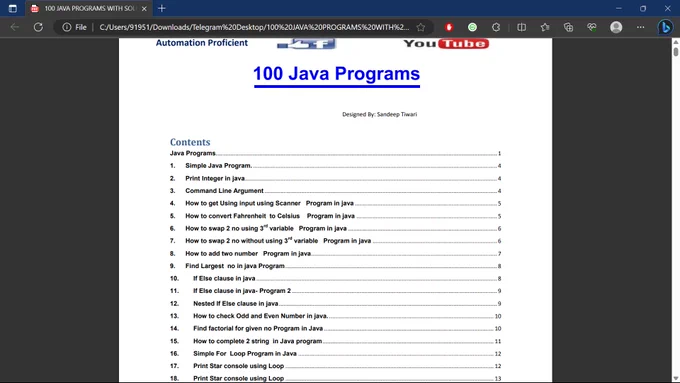Click the Facebook logo in document
The image size is (680, 383).
tap(307, 43)
